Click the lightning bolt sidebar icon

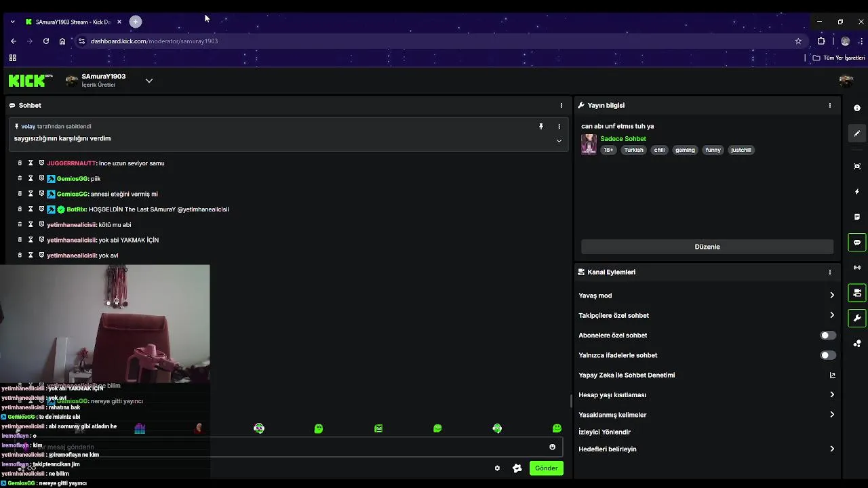pyautogui.click(x=857, y=192)
